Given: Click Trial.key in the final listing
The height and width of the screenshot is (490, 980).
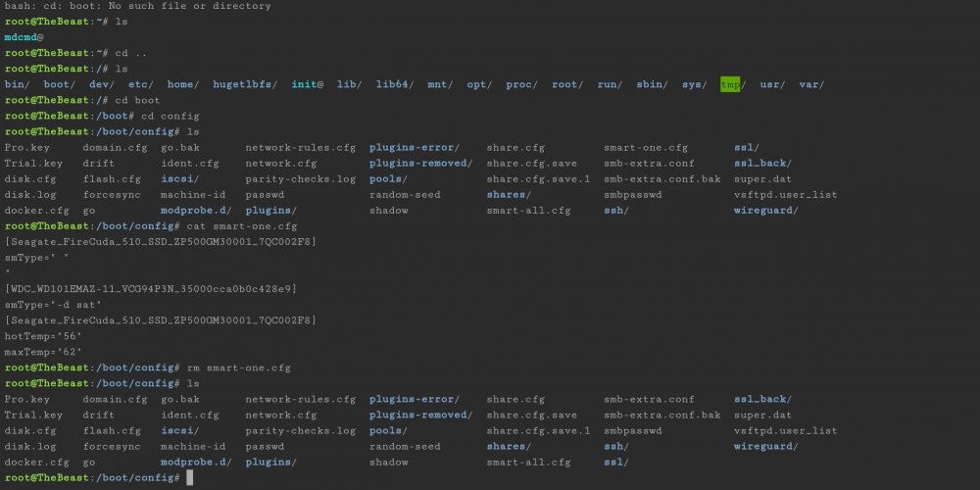Looking at the screenshot, I should tap(33, 415).
